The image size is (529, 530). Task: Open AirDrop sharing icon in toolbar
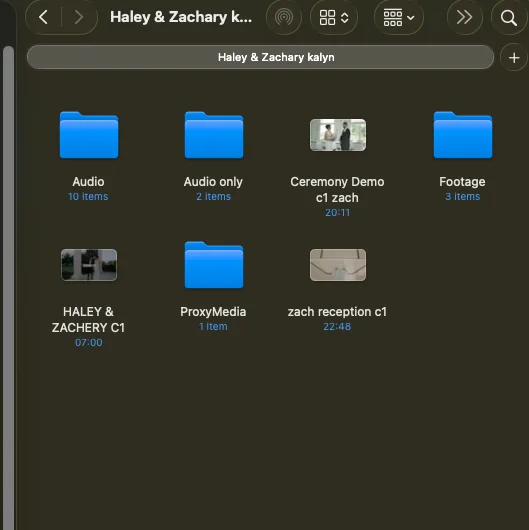coord(284,17)
